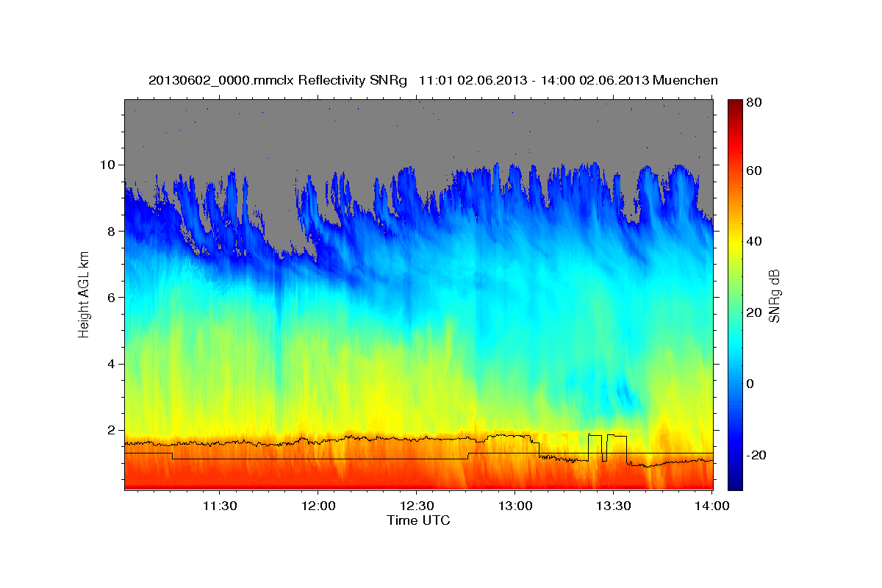Click the 'SNRg dB' colorbar label

click(x=774, y=295)
